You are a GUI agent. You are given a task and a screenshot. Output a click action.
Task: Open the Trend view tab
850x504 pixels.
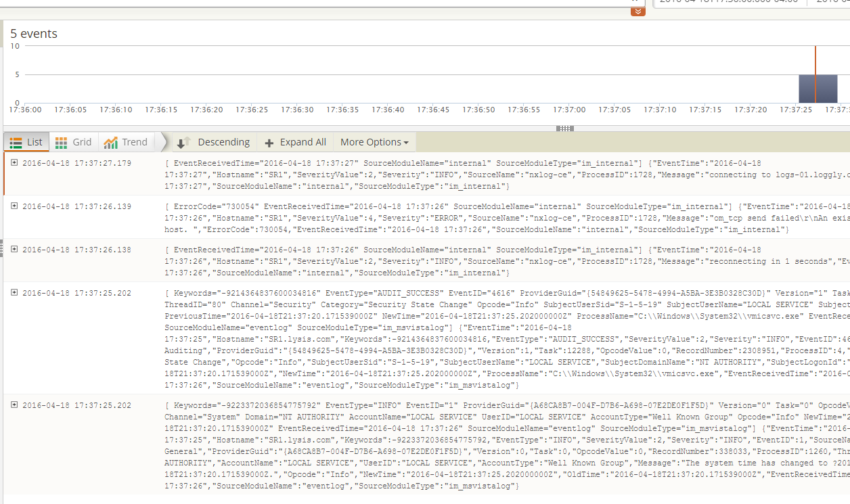(x=126, y=142)
